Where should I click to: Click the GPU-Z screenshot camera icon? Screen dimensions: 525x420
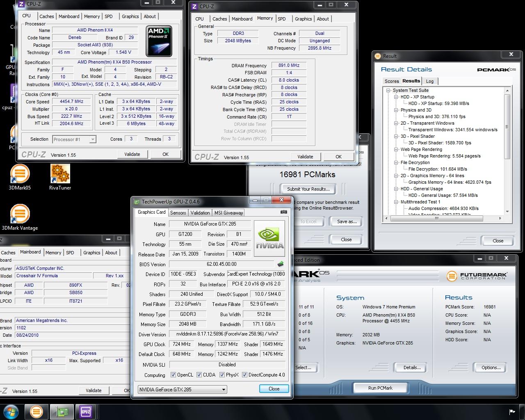(283, 212)
